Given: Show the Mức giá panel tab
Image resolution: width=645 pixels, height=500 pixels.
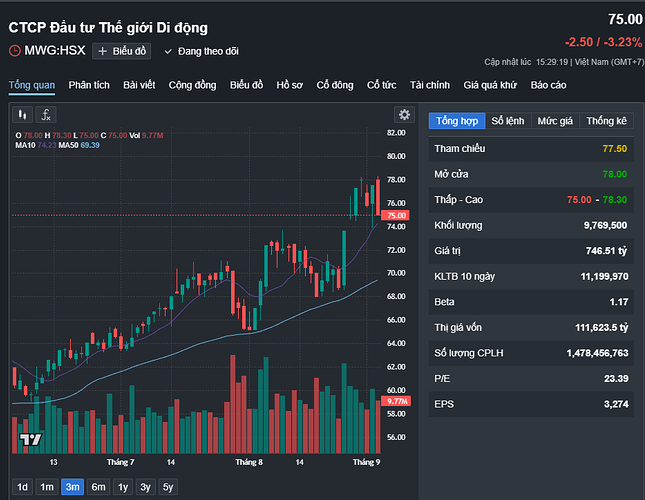Looking at the screenshot, I should 555,121.
